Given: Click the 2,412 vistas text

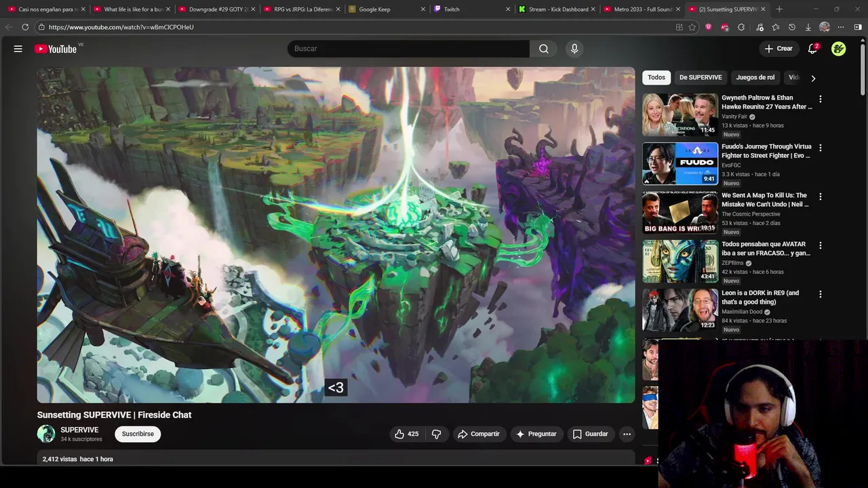Looking at the screenshot, I should point(60,459).
